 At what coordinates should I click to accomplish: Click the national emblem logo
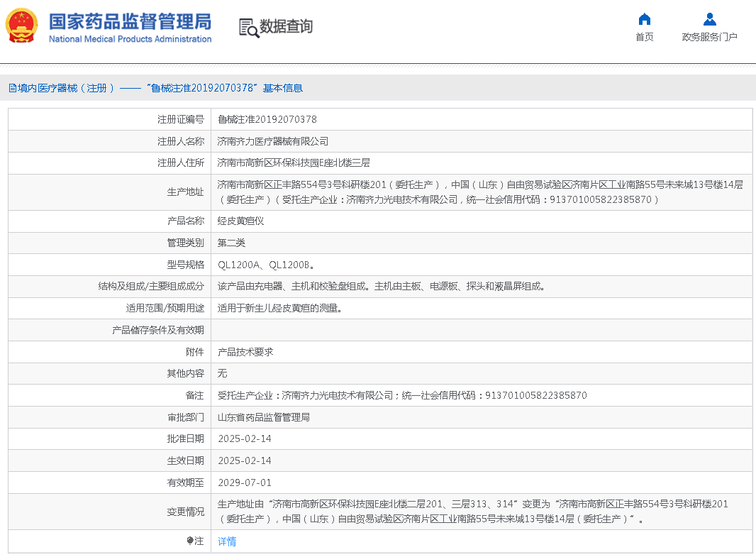22,26
